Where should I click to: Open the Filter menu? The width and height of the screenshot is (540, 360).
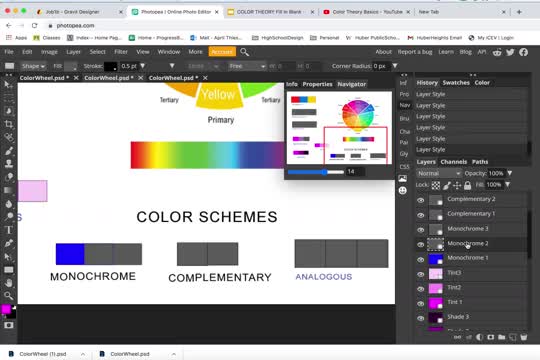click(121, 52)
